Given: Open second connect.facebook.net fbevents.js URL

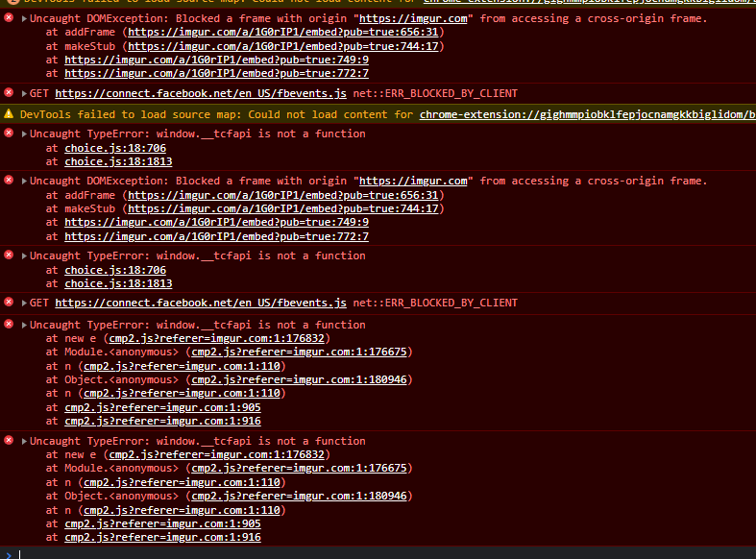Looking at the screenshot, I should coord(201,304).
